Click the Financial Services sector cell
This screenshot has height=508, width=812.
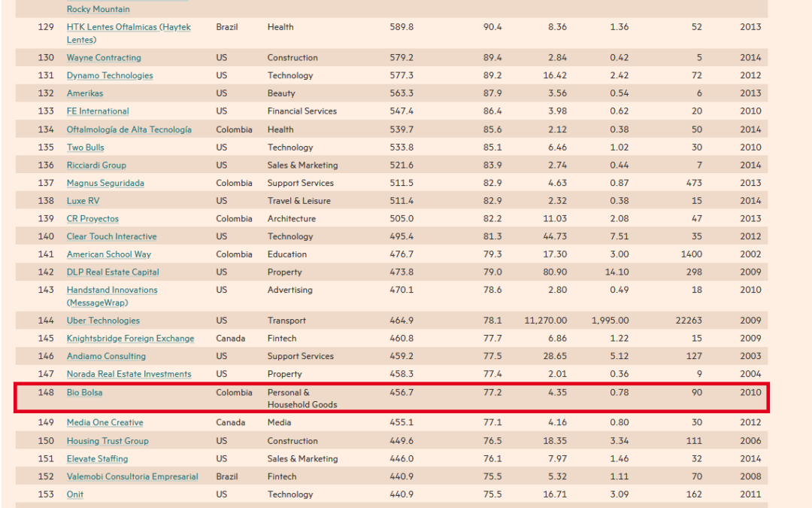coord(302,111)
